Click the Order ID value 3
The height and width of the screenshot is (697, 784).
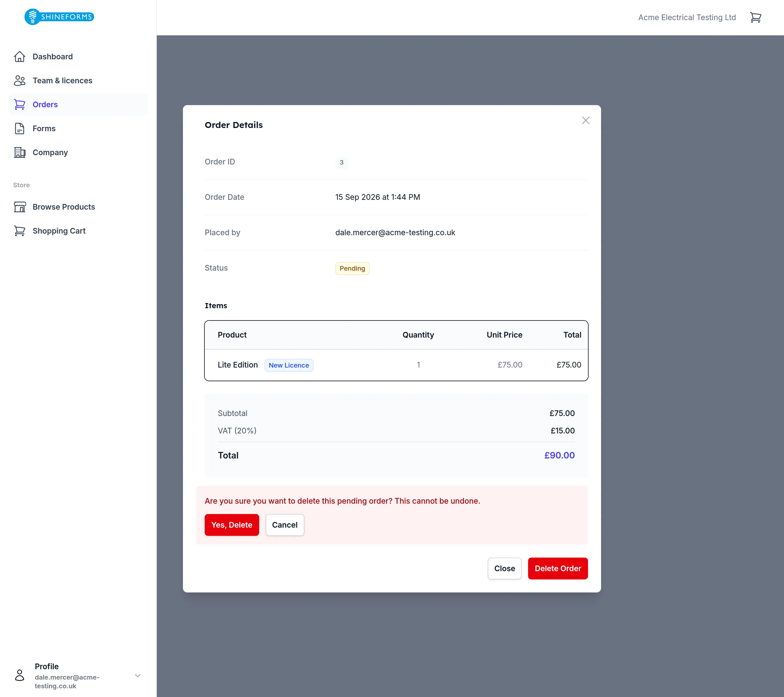coord(341,162)
